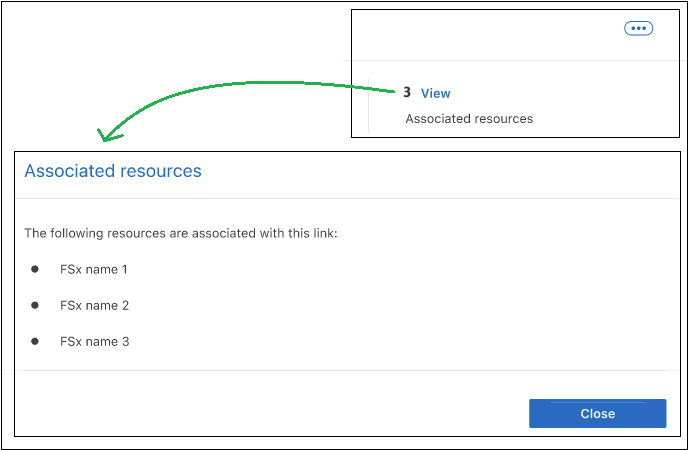Select FSx name 3 in the list
This screenshot has height=450, width=688.
coord(94,341)
